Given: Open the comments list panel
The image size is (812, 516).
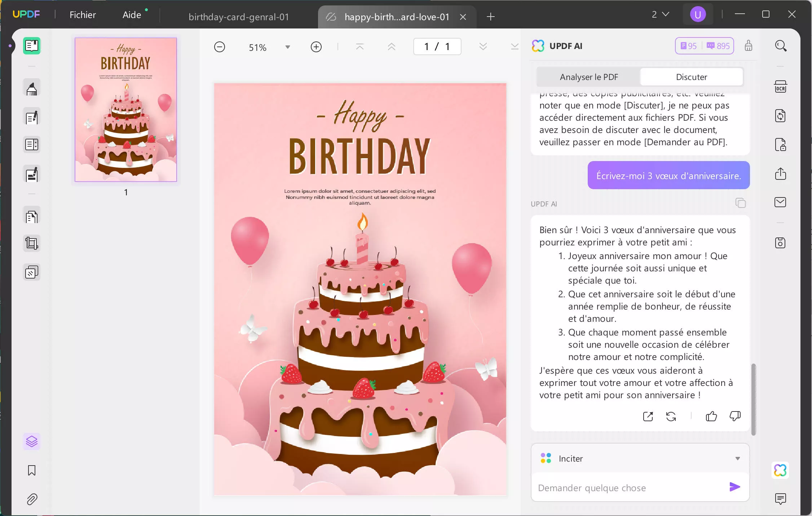Looking at the screenshot, I should [781, 499].
